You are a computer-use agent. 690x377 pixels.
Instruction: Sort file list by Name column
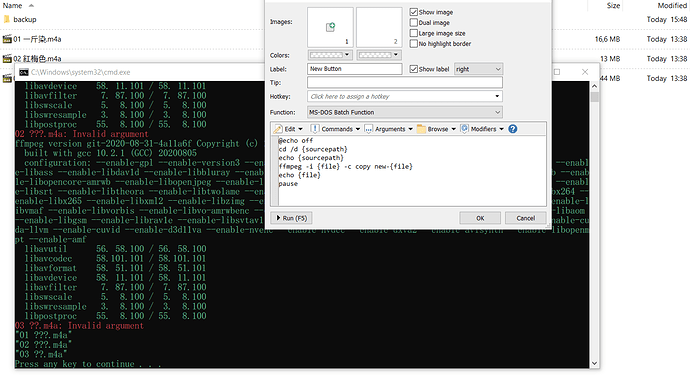coord(12,5)
